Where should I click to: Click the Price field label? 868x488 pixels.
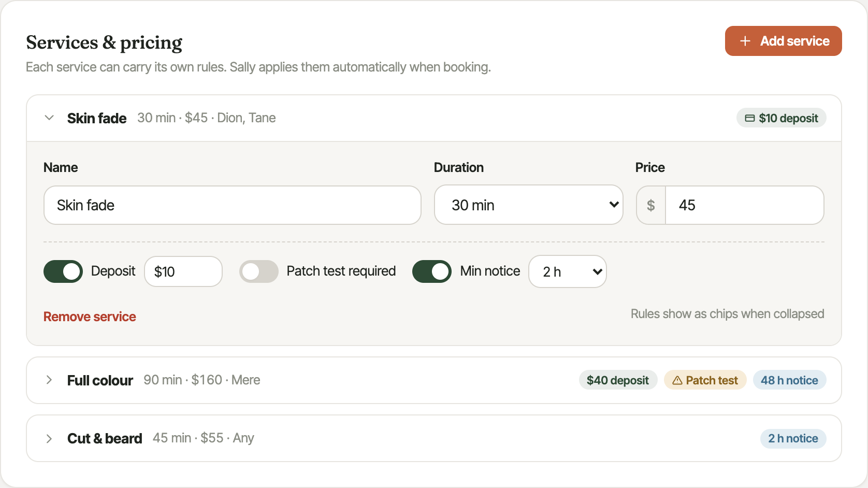pyautogui.click(x=650, y=167)
